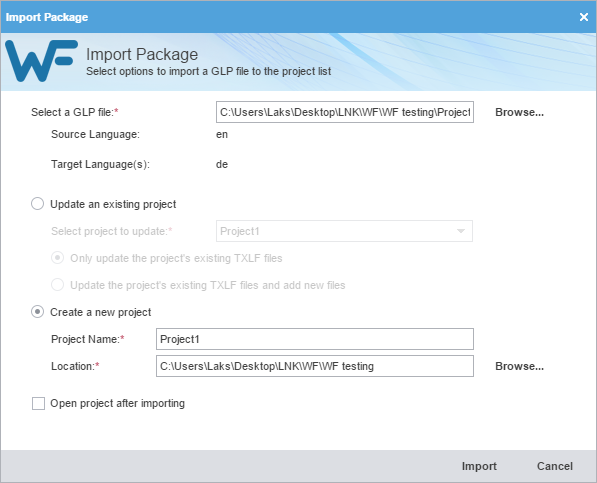Browse for the new project location
The image size is (597, 483).
point(519,366)
